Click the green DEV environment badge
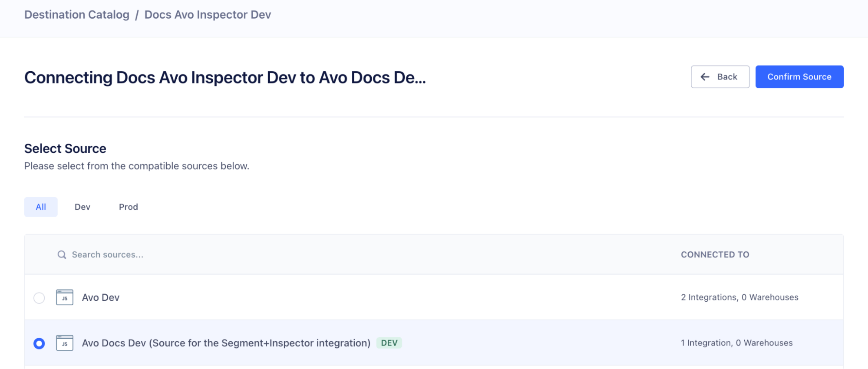 (389, 343)
